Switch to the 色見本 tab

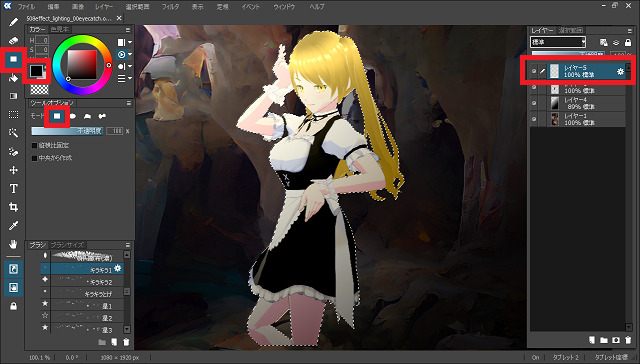tap(60, 29)
